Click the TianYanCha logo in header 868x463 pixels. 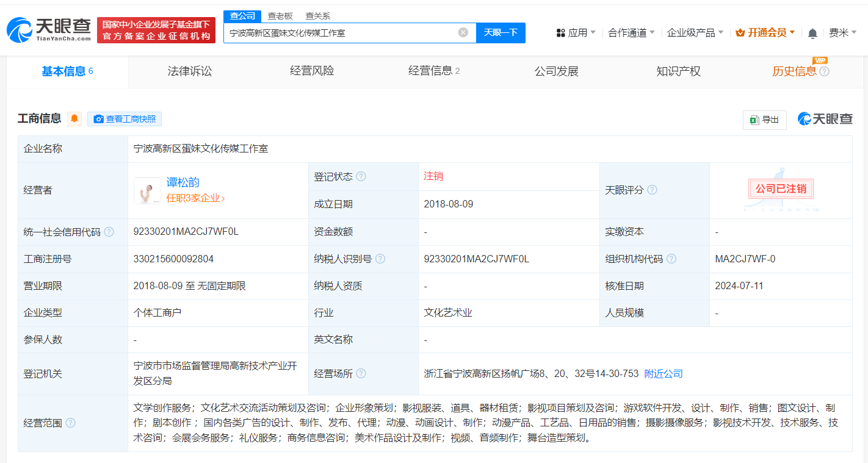49,30
